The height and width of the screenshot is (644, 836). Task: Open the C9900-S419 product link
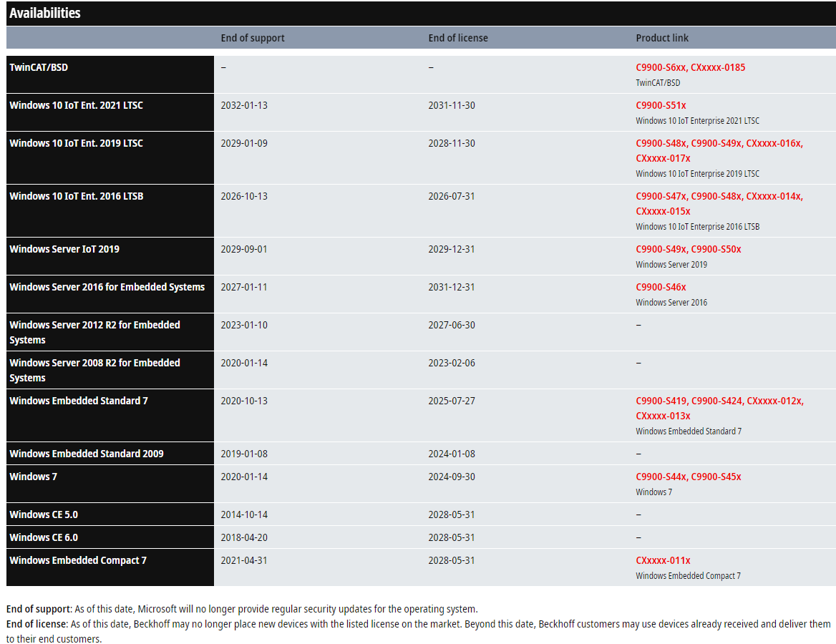[x=661, y=401]
